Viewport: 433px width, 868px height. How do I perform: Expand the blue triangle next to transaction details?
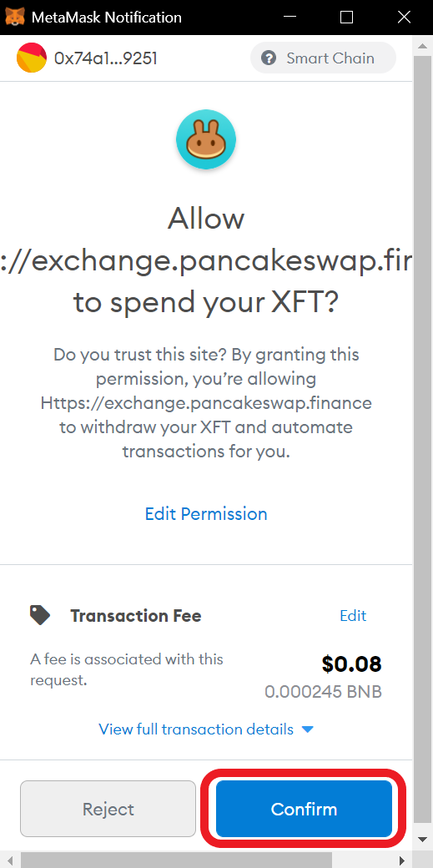click(307, 729)
